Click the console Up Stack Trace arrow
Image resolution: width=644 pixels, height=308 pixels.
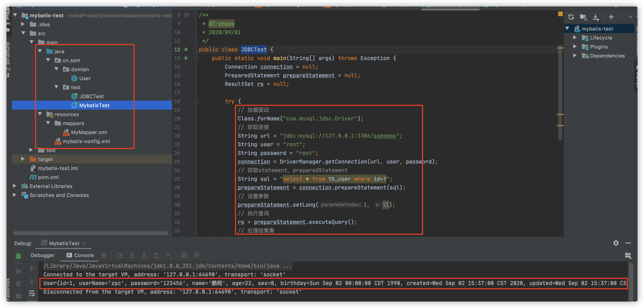[31, 269]
